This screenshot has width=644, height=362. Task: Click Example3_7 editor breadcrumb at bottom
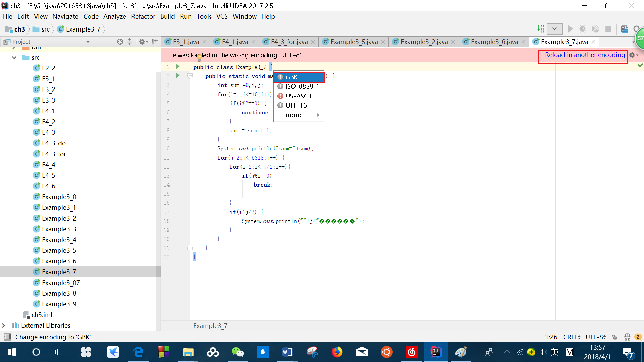[210, 326]
